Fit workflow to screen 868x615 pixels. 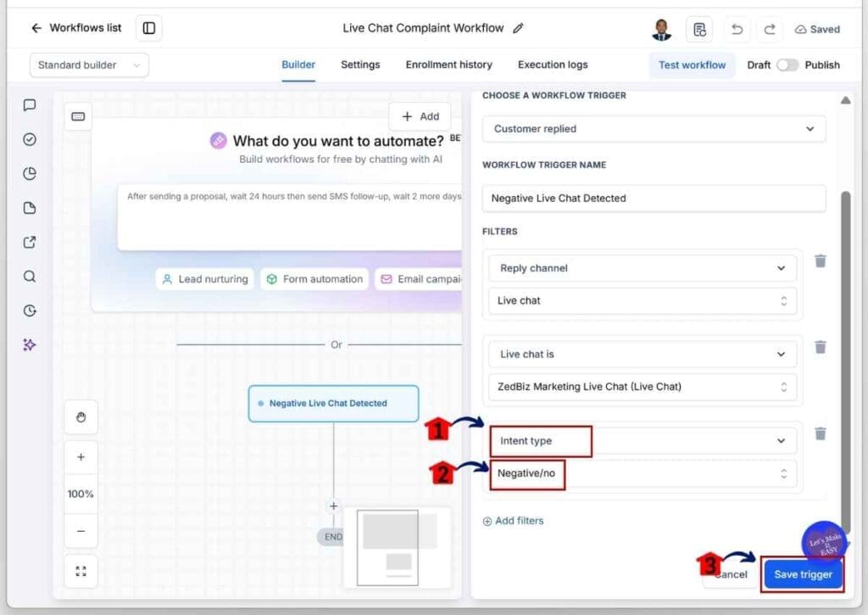click(x=81, y=571)
